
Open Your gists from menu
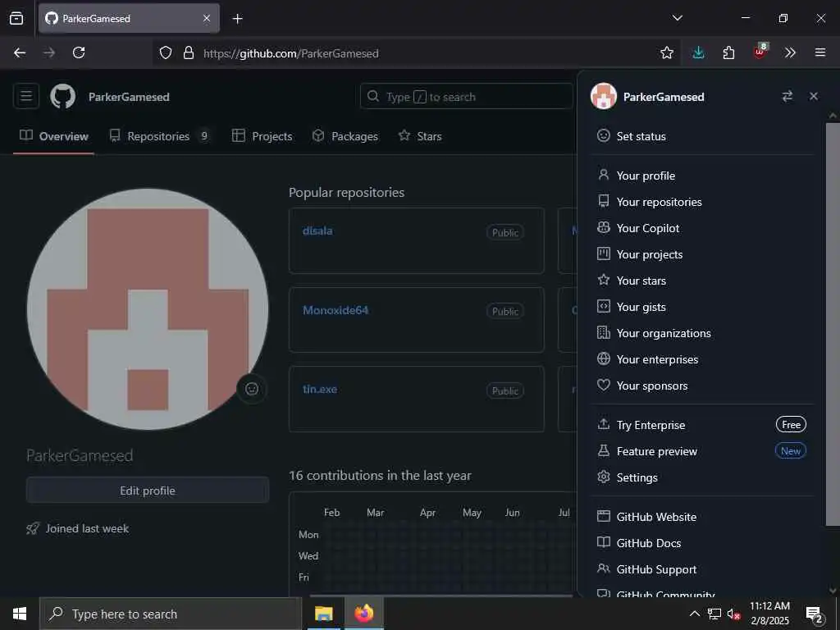702,307
